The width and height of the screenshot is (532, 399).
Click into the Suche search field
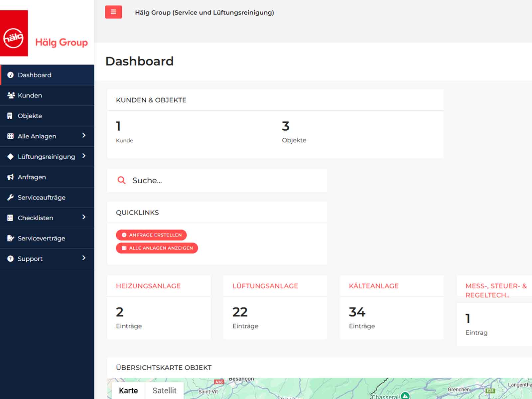click(x=226, y=181)
